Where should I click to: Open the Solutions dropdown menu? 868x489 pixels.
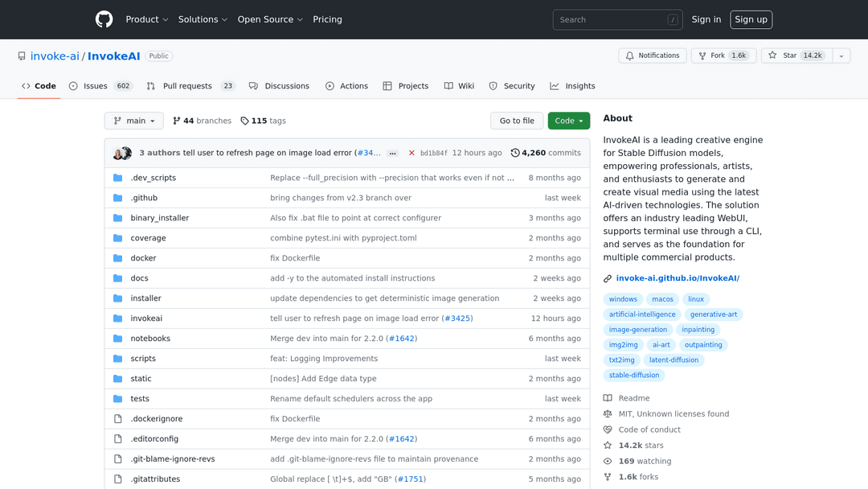(203, 19)
